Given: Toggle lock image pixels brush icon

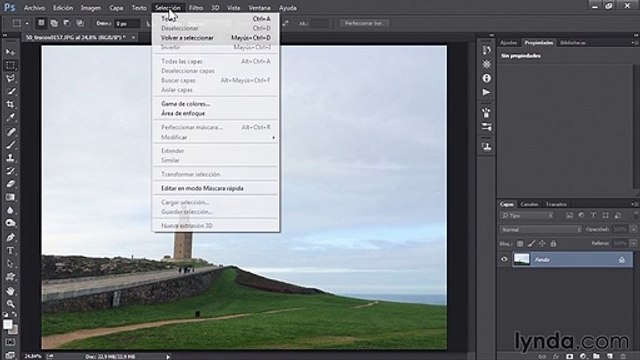Looking at the screenshot, I should click(x=531, y=244).
